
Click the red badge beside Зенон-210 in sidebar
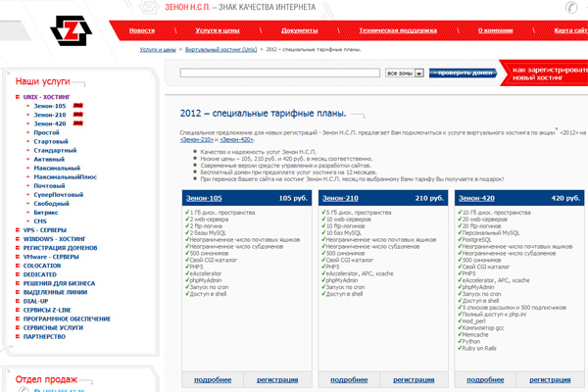76,116
